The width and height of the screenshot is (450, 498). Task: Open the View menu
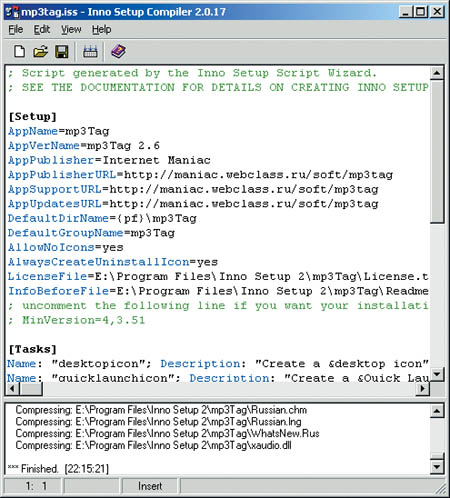(x=71, y=30)
